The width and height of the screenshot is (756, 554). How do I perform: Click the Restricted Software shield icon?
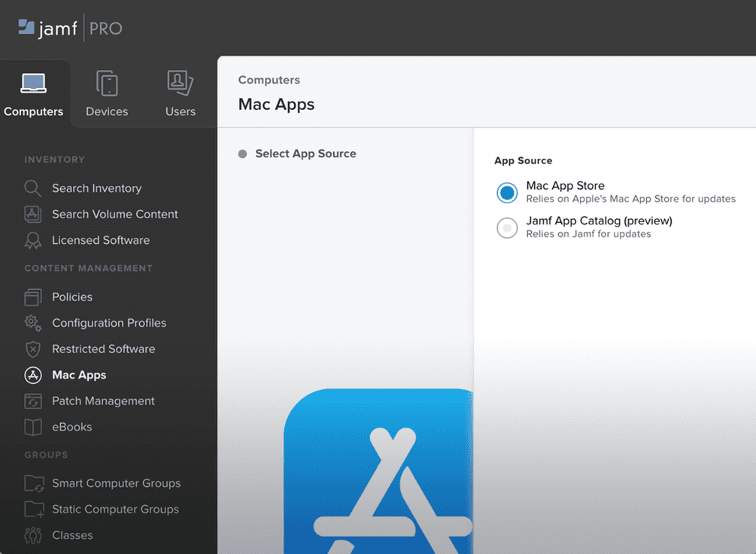33,349
